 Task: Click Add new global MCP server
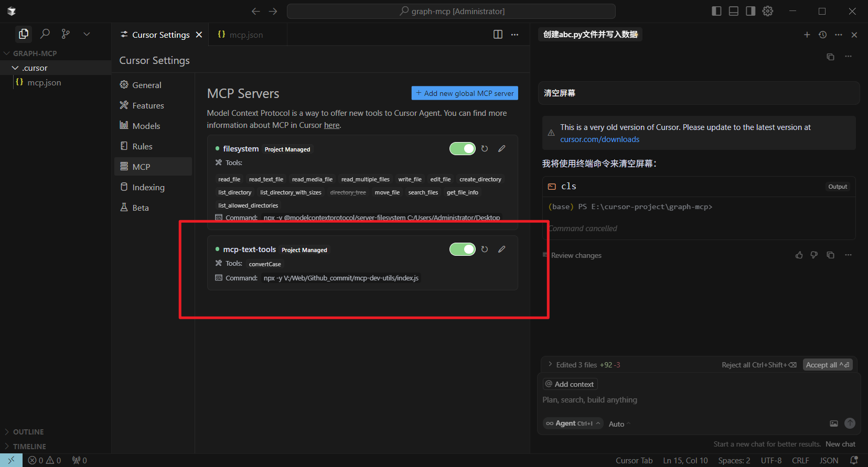[465, 93]
